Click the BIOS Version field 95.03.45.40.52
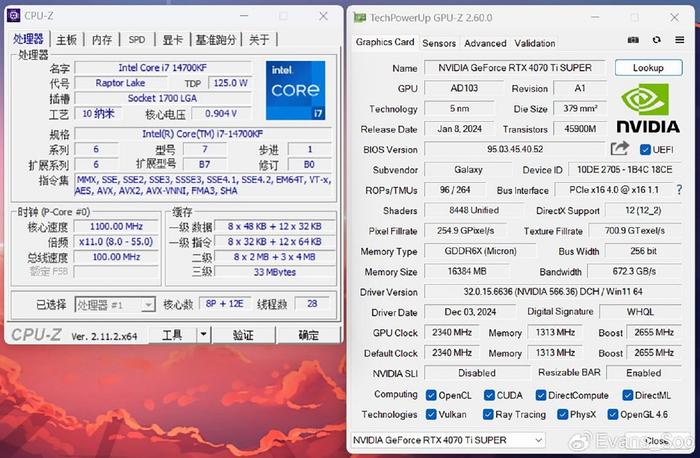 (x=515, y=149)
